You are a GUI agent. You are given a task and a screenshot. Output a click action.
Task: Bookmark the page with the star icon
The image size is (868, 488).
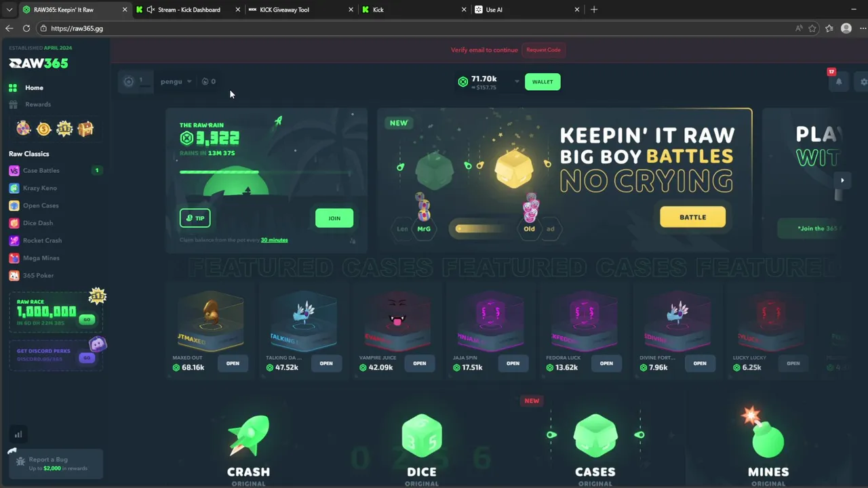tap(812, 28)
